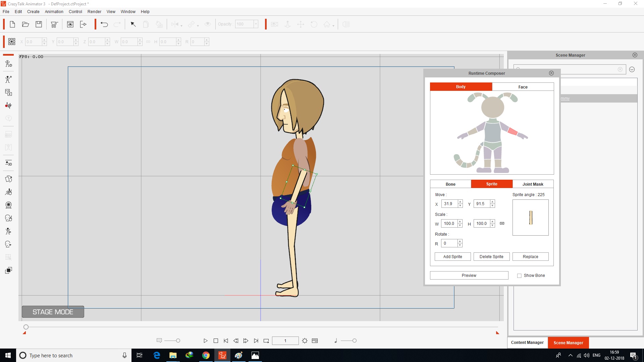Open the grid layout icon in the transform bar
Viewport: 644px width, 362px height.
click(x=12, y=42)
